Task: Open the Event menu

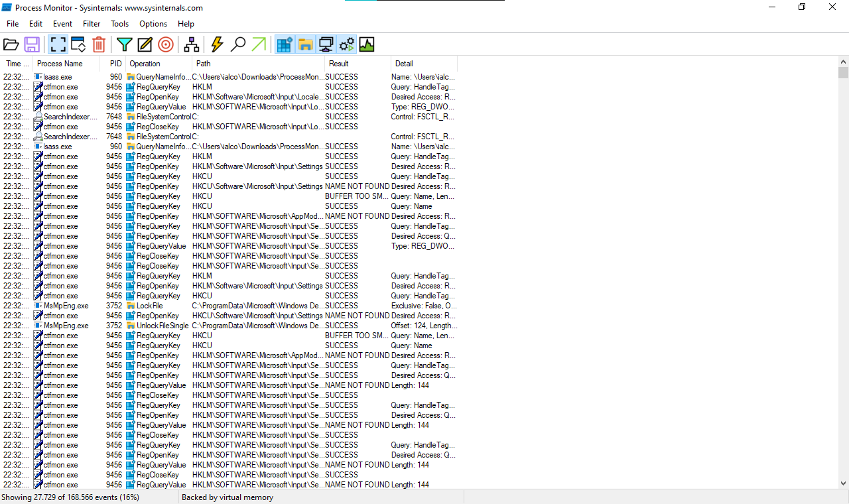Action: coord(63,24)
